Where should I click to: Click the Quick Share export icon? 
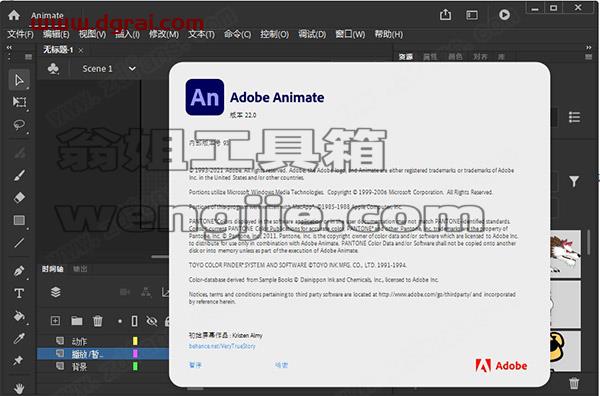tap(445, 15)
